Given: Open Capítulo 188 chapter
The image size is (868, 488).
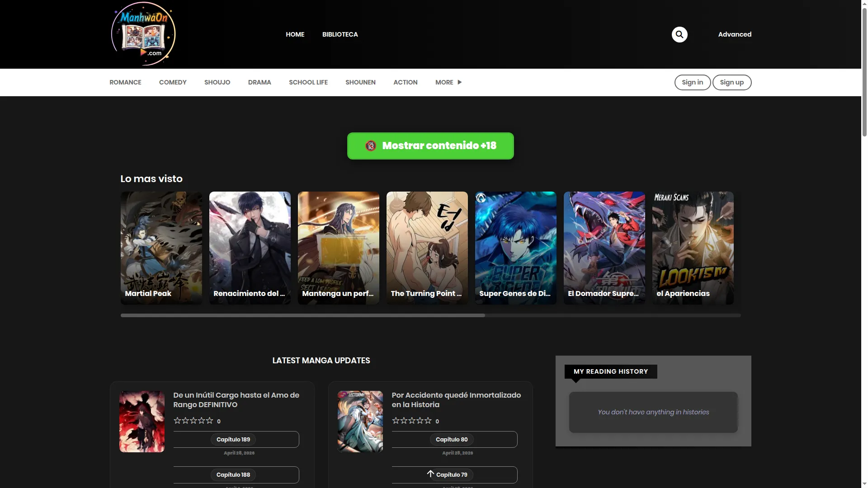Looking at the screenshot, I should [x=233, y=475].
